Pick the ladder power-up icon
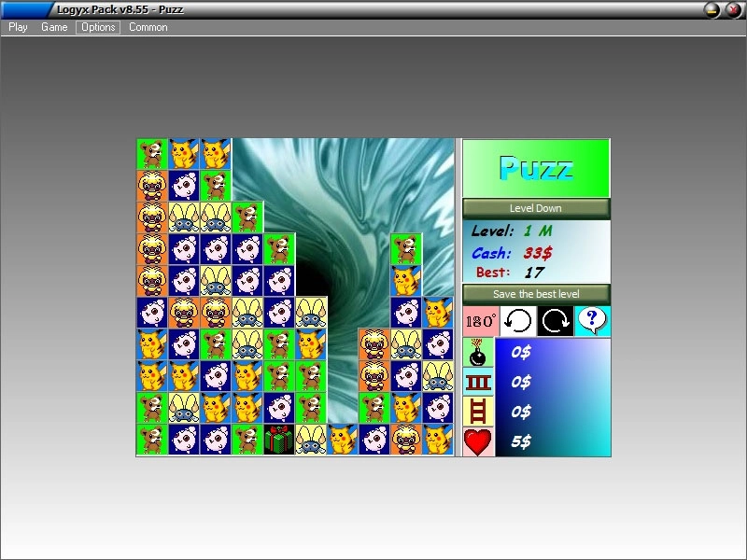The height and width of the screenshot is (560, 747). pos(478,412)
